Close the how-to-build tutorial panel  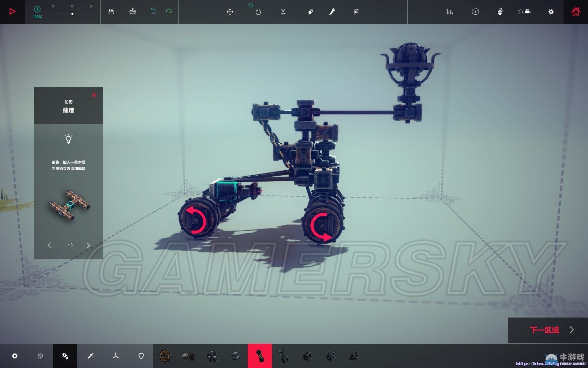click(x=94, y=95)
